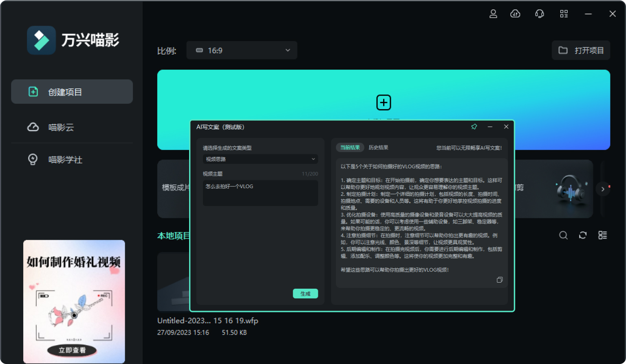Close the AI写文案 dialog
The height and width of the screenshot is (364, 626).
pyautogui.click(x=506, y=127)
